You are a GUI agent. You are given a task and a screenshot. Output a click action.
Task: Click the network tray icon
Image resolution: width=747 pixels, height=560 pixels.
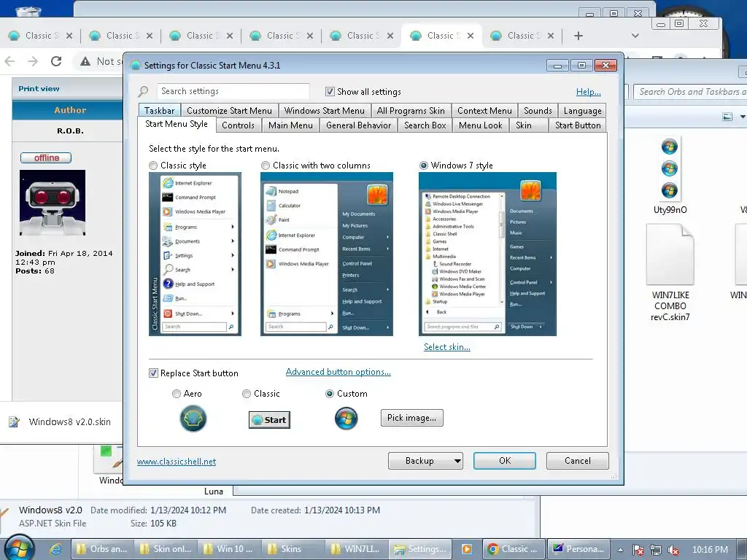click(x=656, y=550)
